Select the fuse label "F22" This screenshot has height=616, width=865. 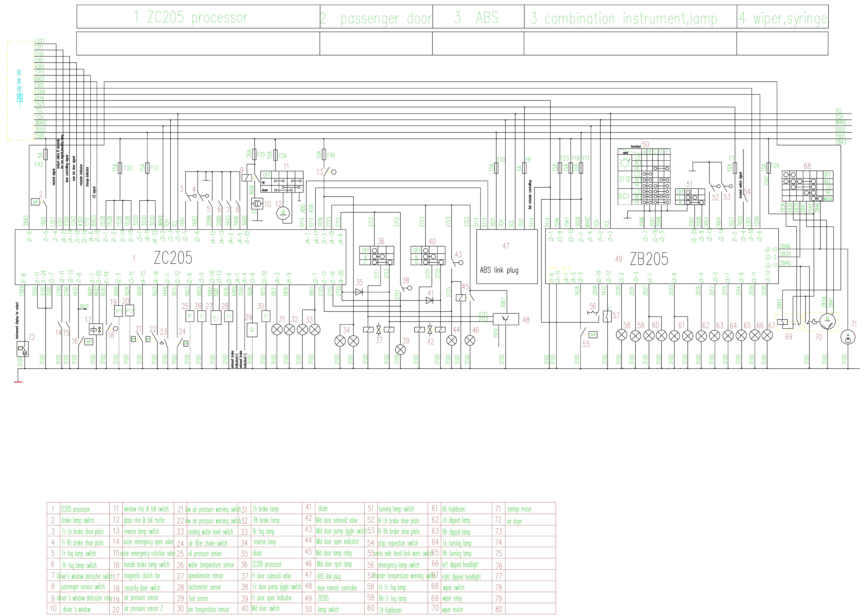tap(129, 168)
